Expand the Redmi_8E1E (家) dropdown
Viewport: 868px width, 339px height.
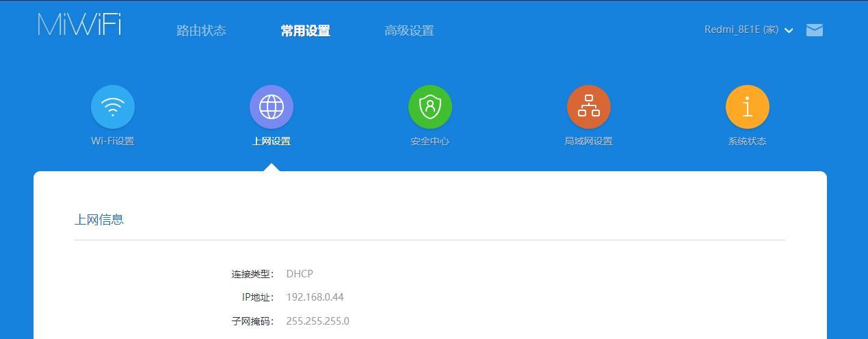tap(748, 30)
